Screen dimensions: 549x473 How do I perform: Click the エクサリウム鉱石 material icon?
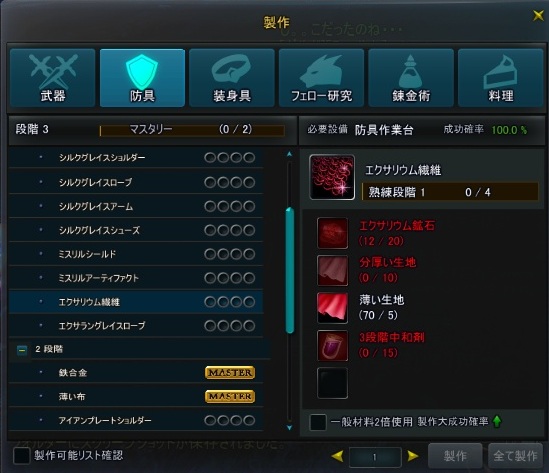[x=332, y=233]
